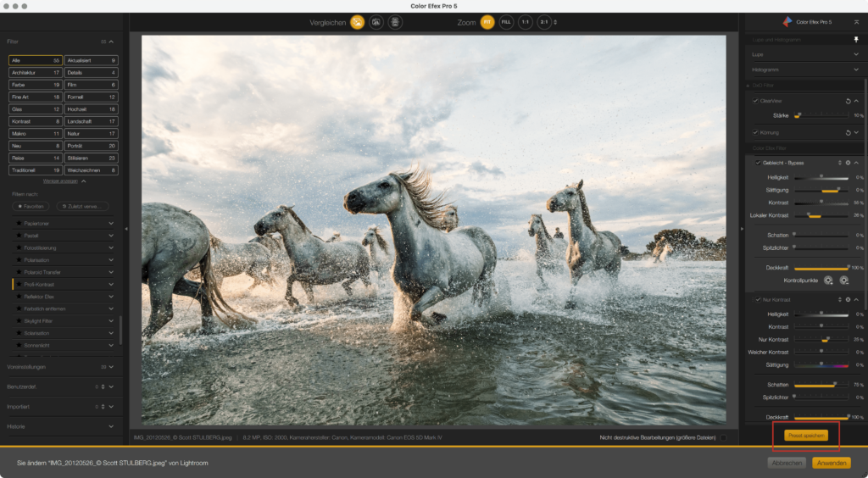The image size is (868, 478).
Task: Favorite the Polarisation filter star
Action: tap(19, 260)
